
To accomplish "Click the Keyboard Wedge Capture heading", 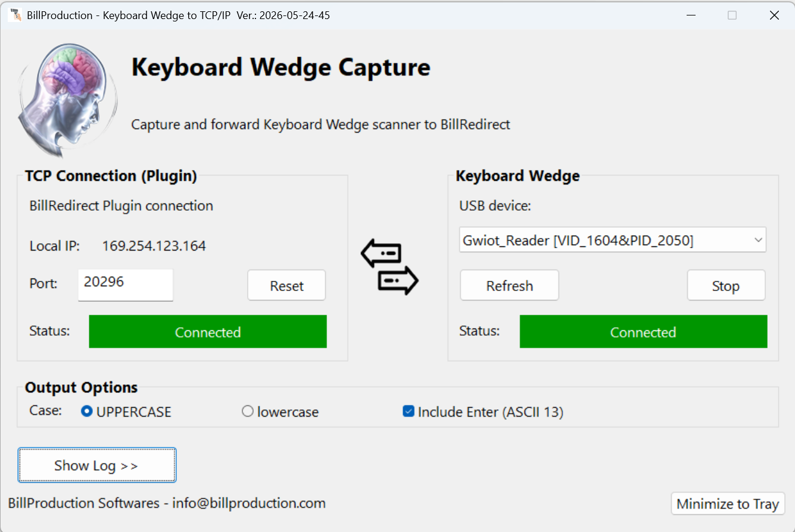I will (x=281, y=67).
